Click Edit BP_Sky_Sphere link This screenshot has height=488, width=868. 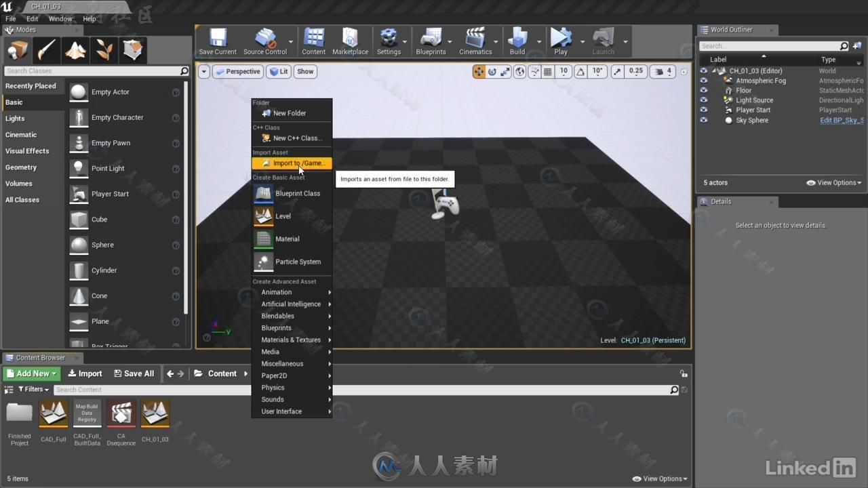(842, 120)
